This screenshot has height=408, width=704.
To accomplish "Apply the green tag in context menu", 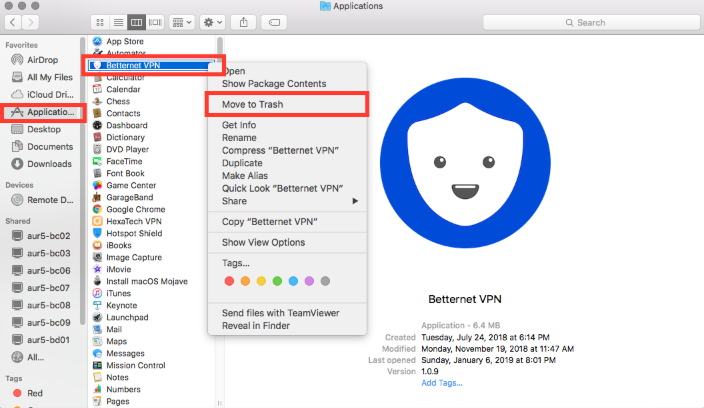I will click(x=277, y=281).
